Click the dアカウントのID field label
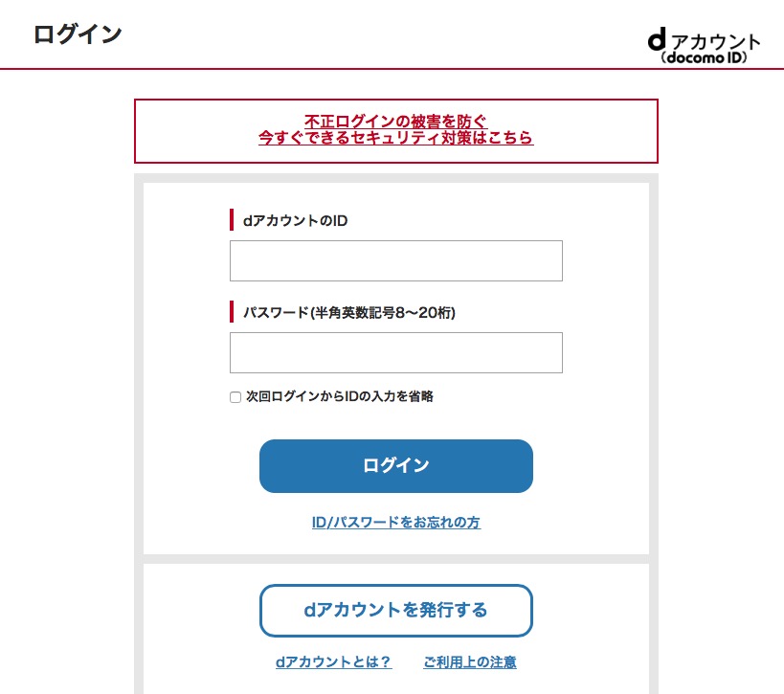 (x=295, y=220)
